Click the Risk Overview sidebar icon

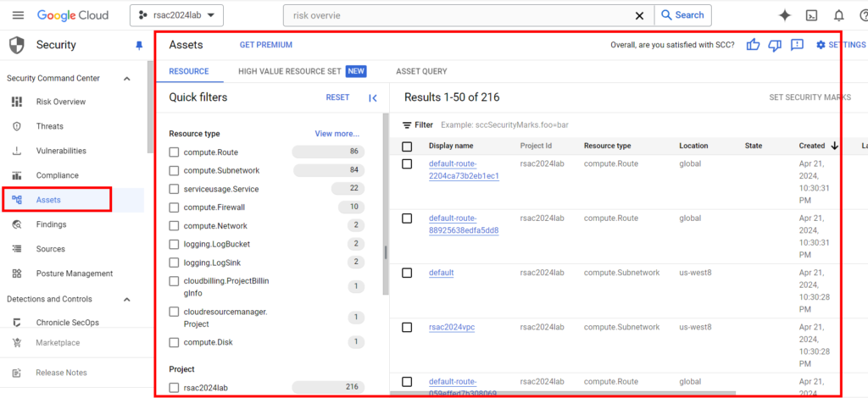click(x=17, y=102)
